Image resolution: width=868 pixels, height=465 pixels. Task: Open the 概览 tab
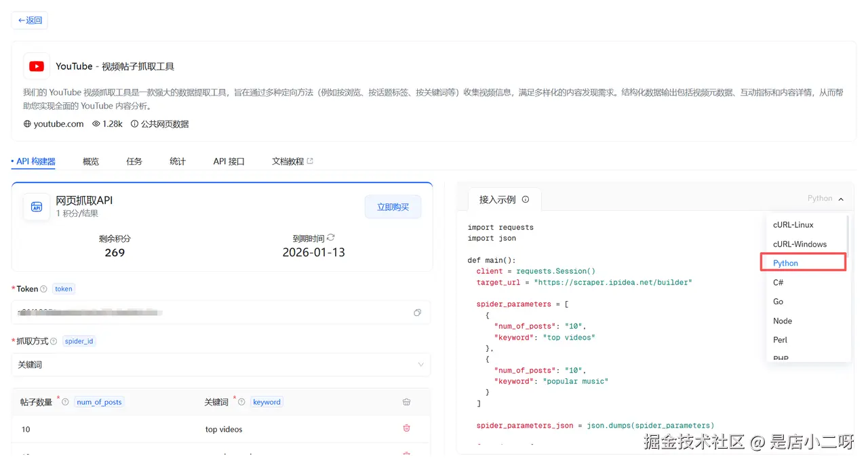tap(91, 161)
